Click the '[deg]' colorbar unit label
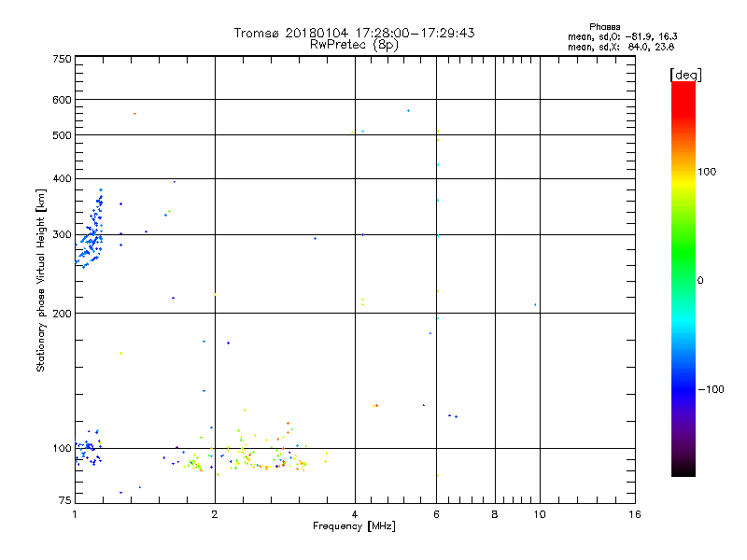747x560 pixels. (685, 75)
